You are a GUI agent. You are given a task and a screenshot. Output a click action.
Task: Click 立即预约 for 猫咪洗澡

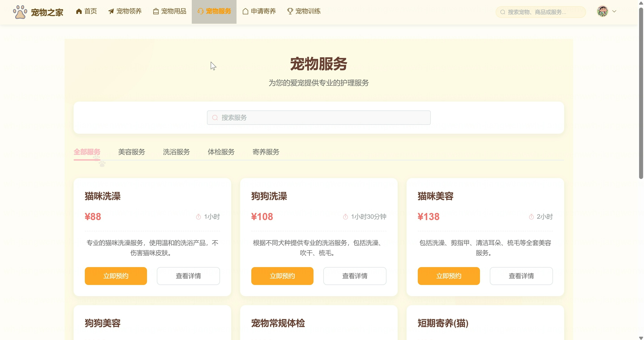point(116,276)
